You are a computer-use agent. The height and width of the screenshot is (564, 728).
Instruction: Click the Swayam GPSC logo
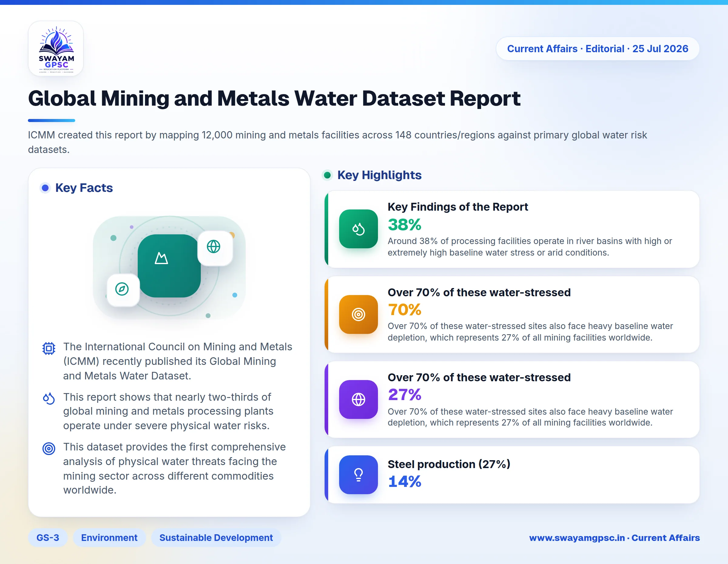56,49
